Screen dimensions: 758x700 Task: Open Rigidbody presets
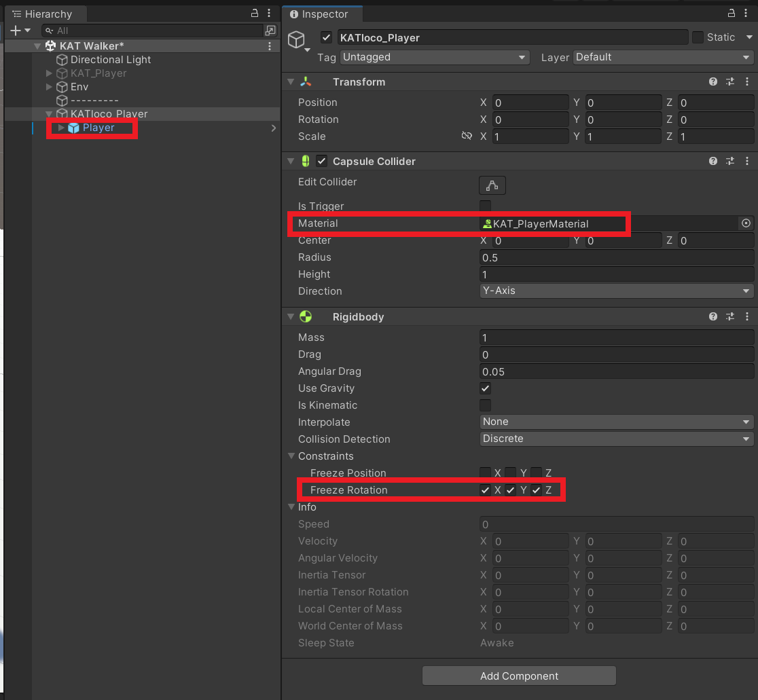click(730, 316)
